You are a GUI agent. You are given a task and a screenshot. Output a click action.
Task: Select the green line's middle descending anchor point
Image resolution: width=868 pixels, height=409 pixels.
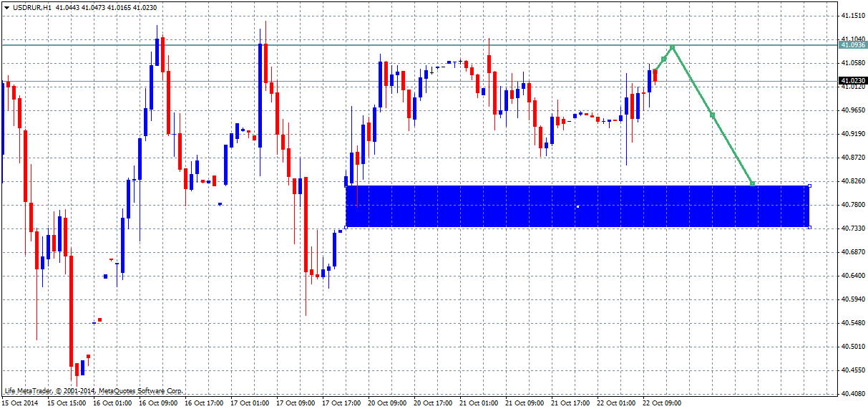[x=712, y=115]
